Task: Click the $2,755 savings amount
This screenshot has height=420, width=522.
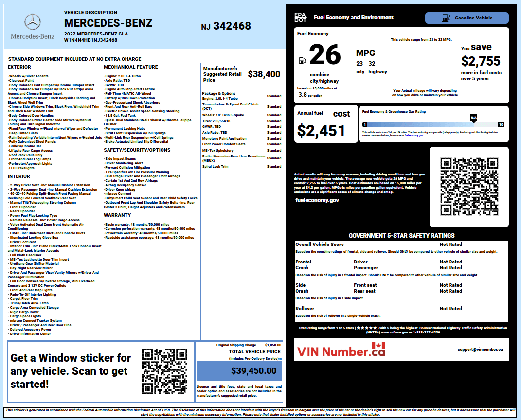Action: click(481, 61)
